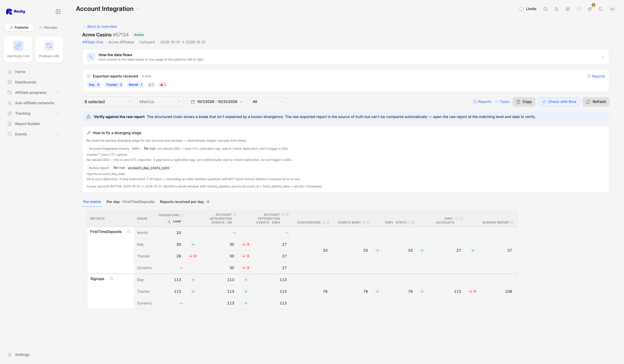Open the XX user avatar
The height and width of the screenshot is (364, 624).
pos(612,9)
